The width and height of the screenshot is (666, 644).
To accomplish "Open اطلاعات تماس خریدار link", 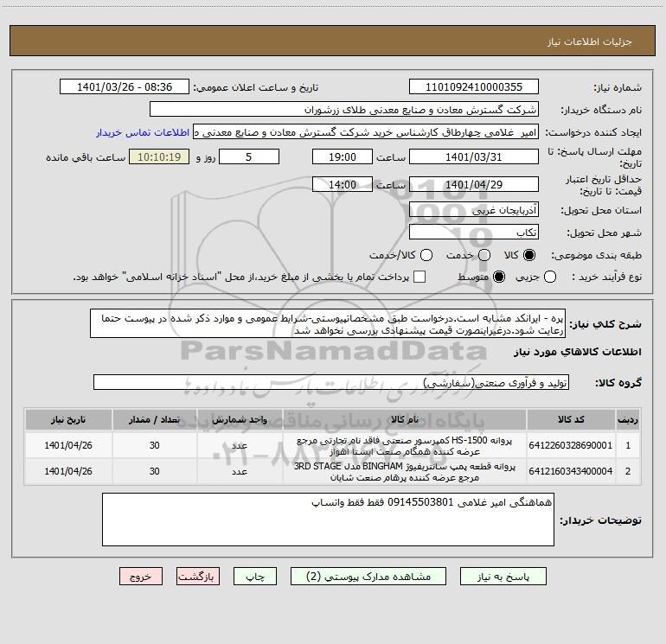I will [x=143, y=132].
